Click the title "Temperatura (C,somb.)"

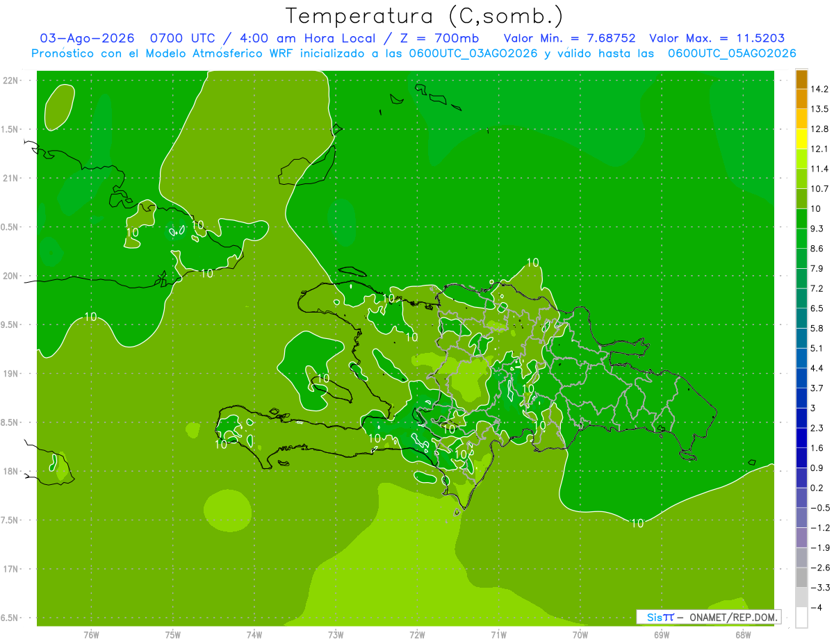tap(425, 16)
